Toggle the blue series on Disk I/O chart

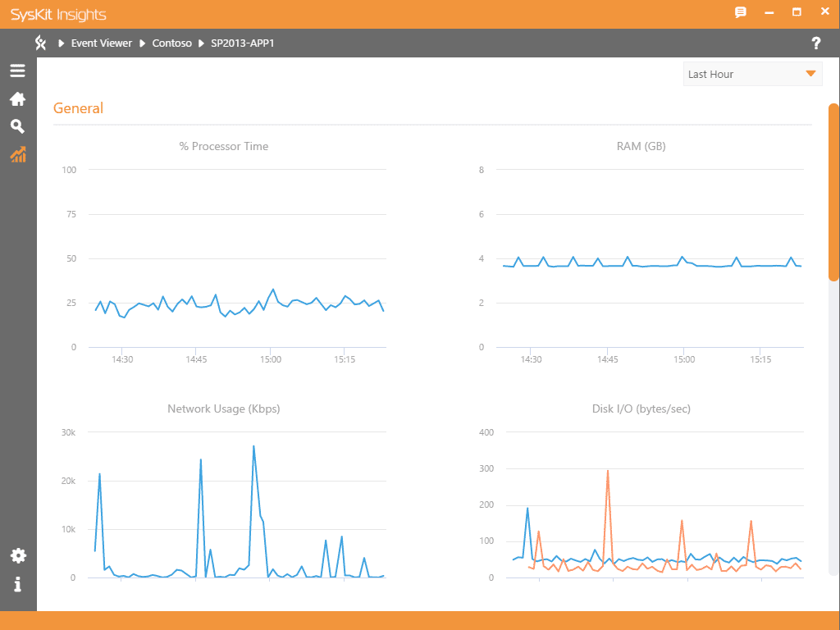[528, 509]
